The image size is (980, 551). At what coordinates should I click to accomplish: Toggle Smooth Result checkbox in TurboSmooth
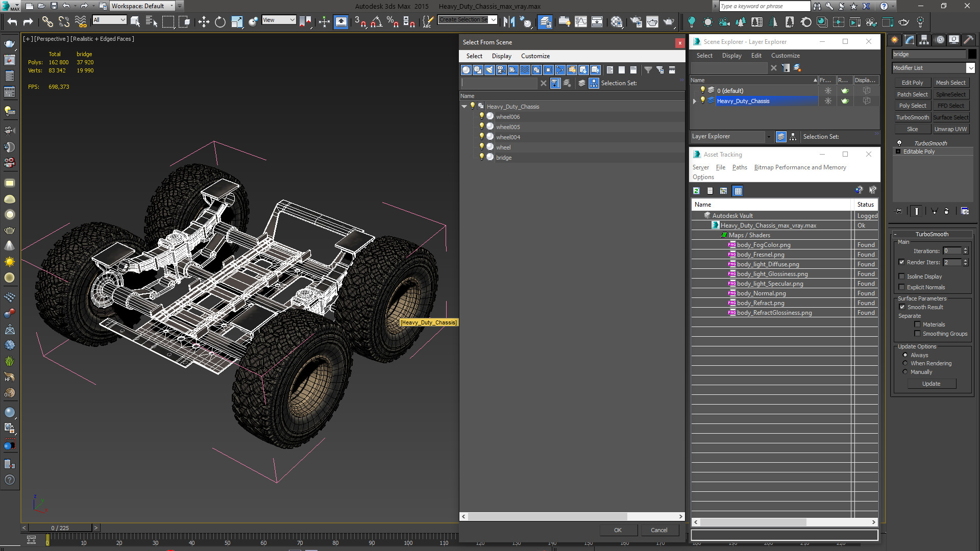902,307
